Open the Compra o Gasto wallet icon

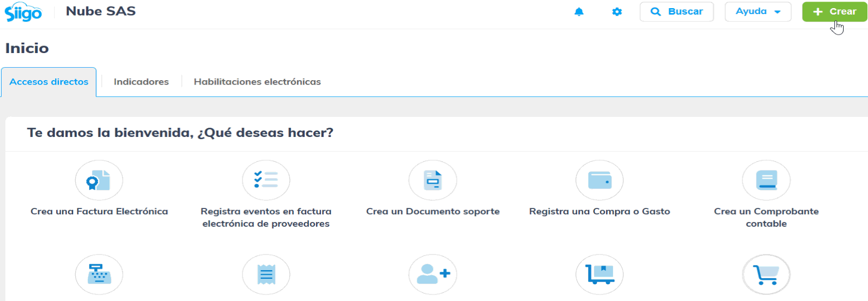600,180
